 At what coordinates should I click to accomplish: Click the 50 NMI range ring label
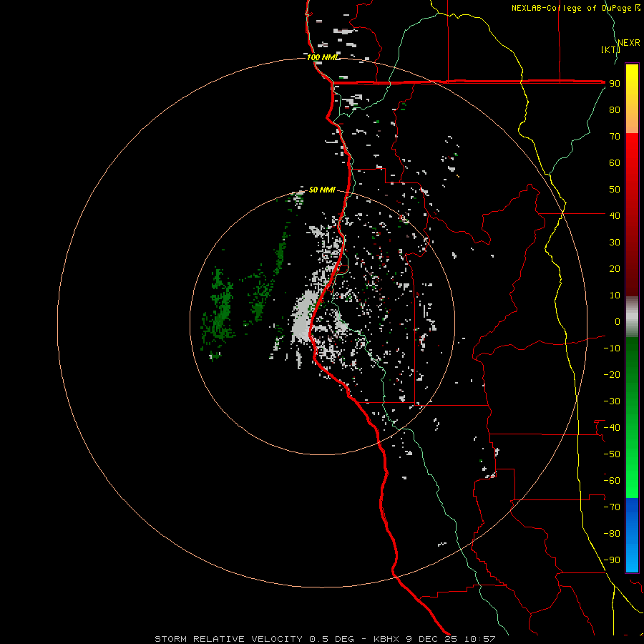[x=322, y=190]
